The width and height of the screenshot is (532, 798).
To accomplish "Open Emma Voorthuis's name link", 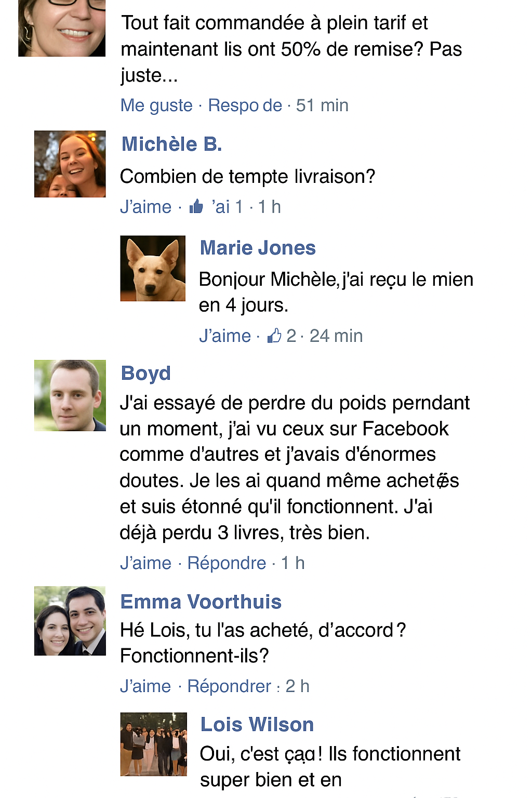I will (201, 602).
